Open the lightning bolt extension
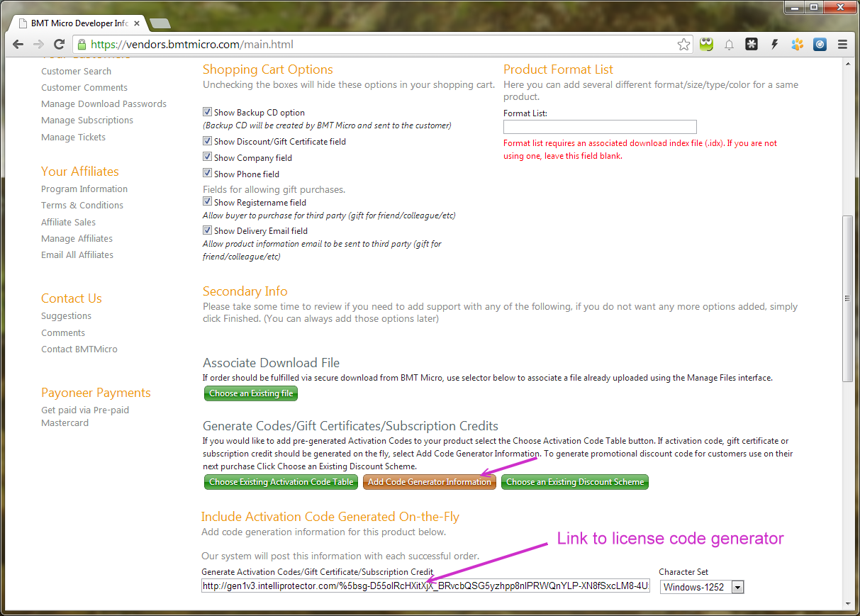 774,45
